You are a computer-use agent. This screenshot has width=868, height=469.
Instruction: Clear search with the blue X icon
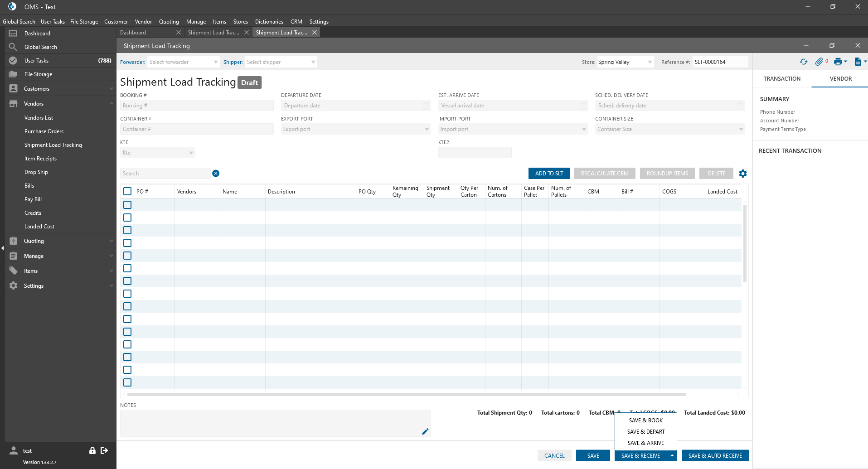216,174
